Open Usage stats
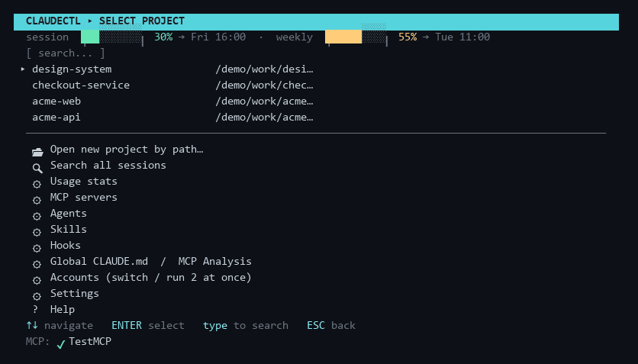This screenshot has height=364, width=638. 84,182
